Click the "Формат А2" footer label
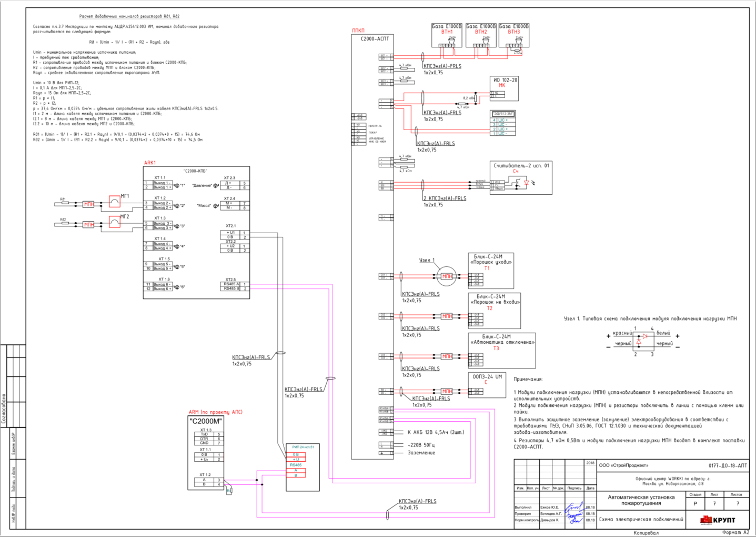This screenshot has width=756, height=537. 735,532
